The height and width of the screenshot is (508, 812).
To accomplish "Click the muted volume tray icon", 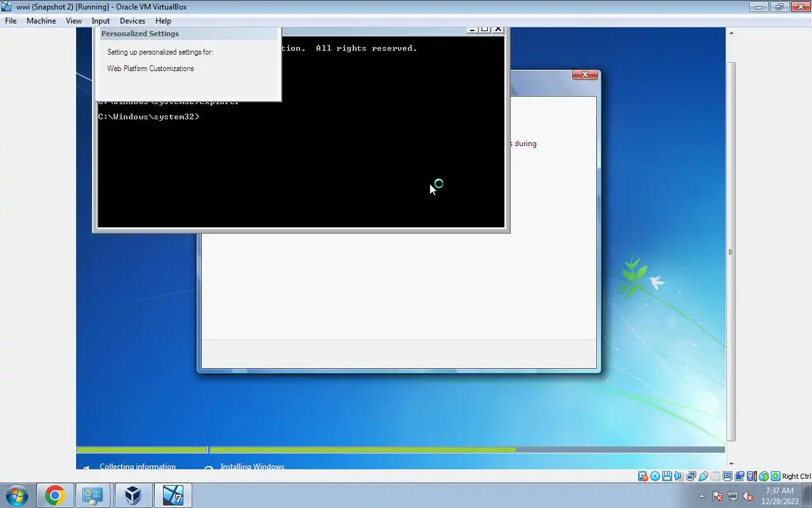I will pos(749,496).
